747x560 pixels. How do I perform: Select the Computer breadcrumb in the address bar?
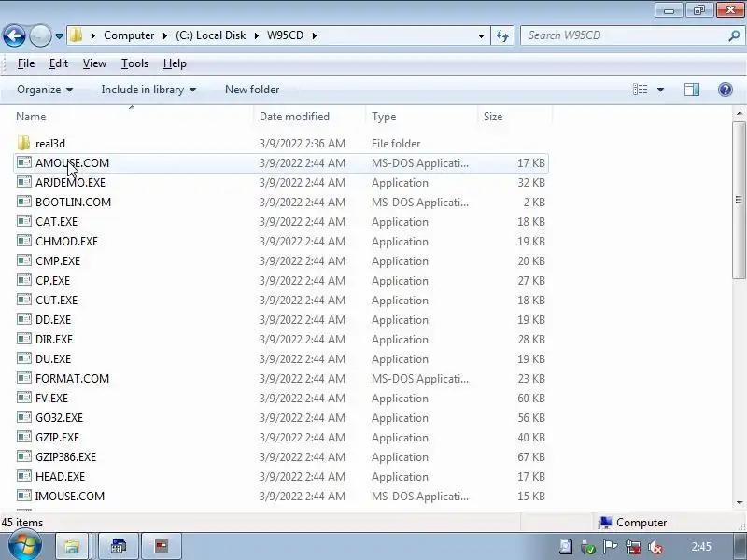click(129, 35)
